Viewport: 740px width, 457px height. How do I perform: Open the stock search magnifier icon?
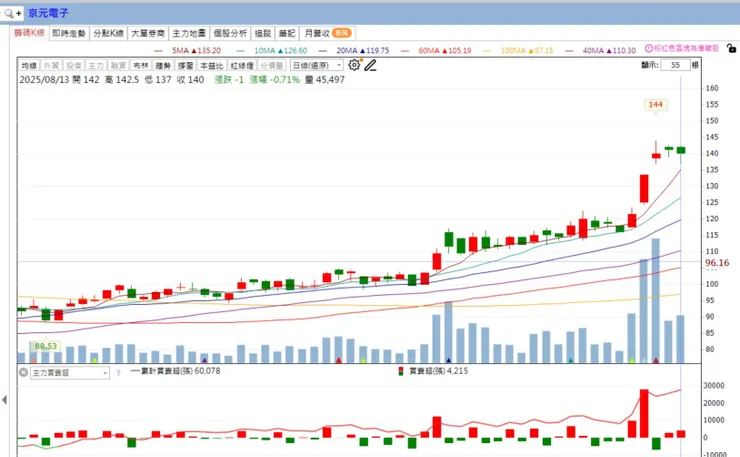coord(9,13)
